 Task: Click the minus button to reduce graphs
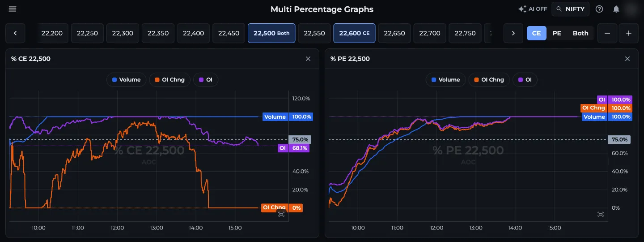pos(607,33)
